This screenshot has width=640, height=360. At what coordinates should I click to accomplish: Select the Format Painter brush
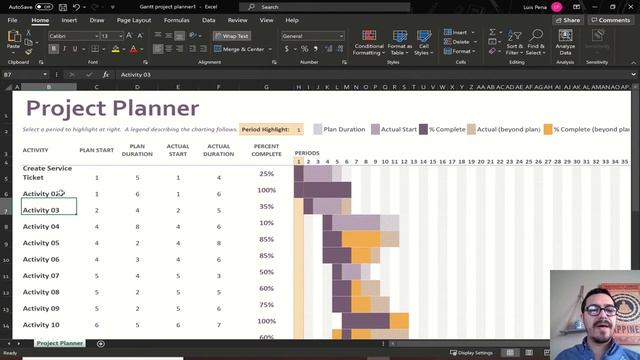28,52
